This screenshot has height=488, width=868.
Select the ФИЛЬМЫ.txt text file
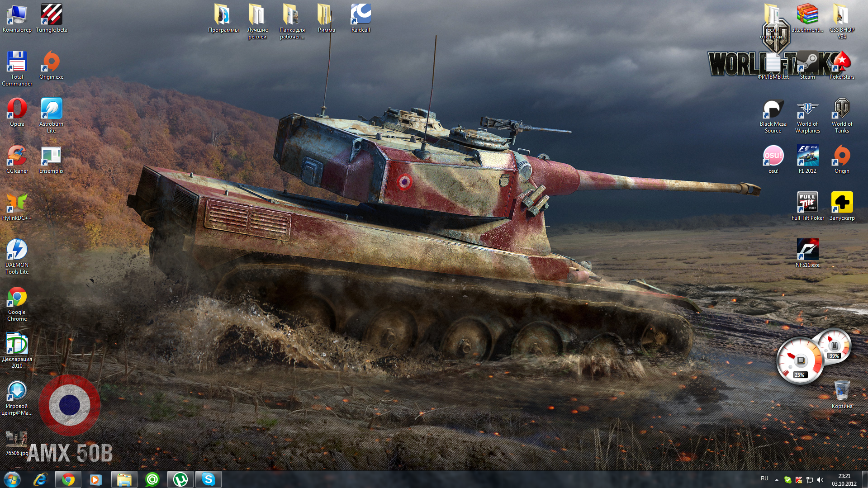click(x=773, y=65)
